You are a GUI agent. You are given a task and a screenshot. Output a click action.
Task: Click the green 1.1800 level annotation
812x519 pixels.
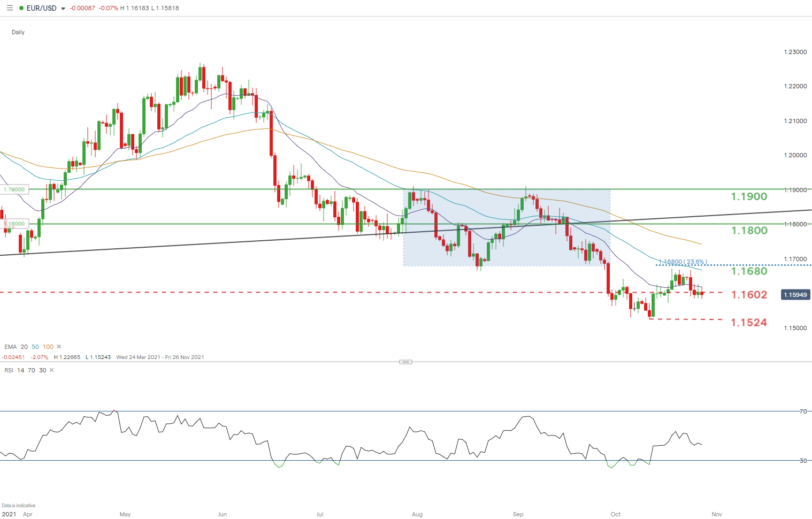(749, 231)
